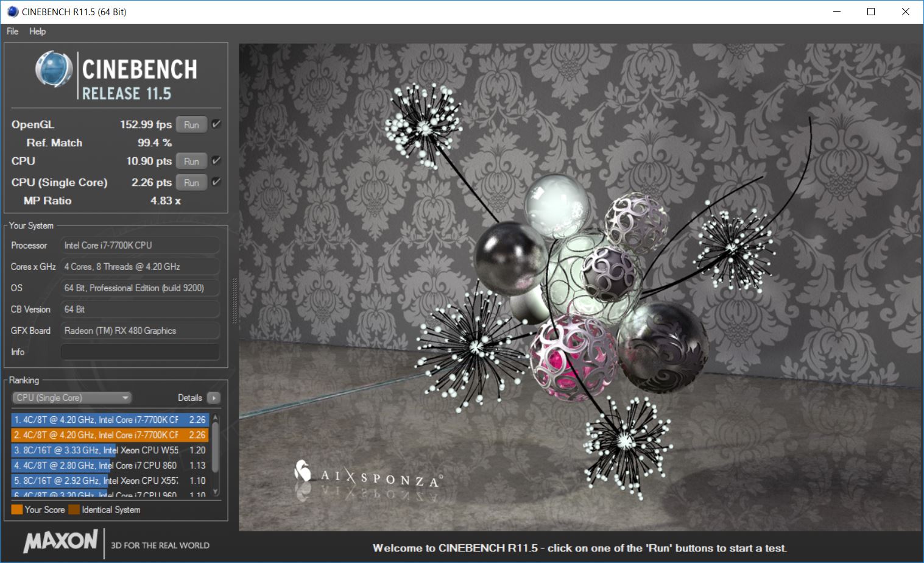Uncheck the OpenGL test checkbox

click(x=216, y=124)
